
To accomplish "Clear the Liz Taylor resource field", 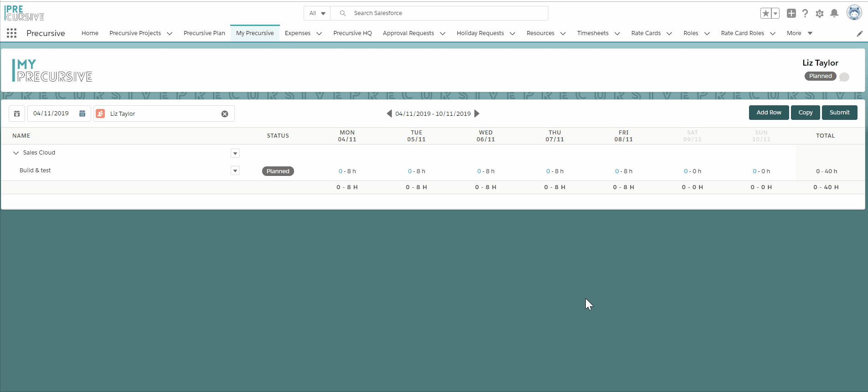I will click(225, 114).
